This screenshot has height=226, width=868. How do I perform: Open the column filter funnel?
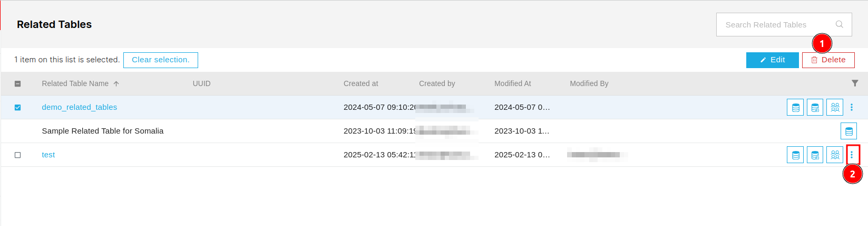coord(855,83)
